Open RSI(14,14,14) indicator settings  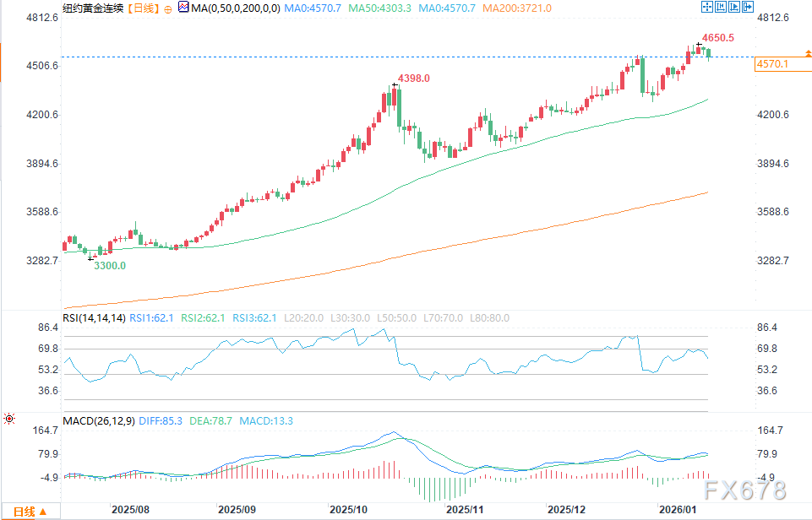click(x=95, y=318)
